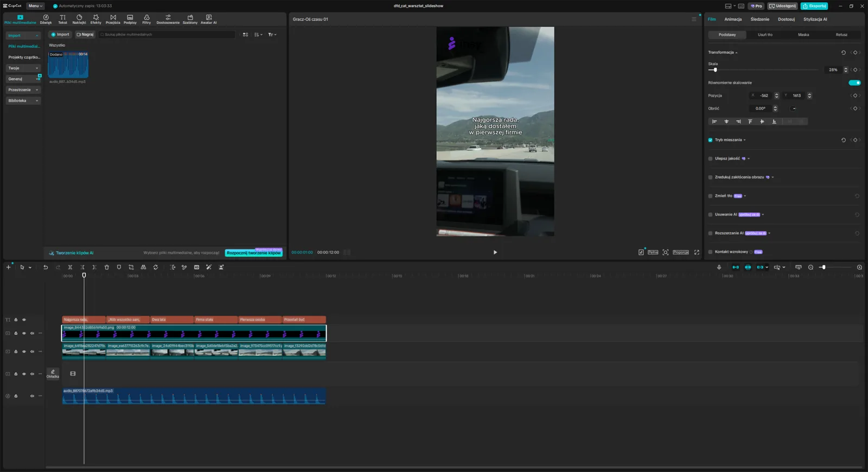The height and width of the screenshot is (472, 868).
Task: Click Rozpocznij tworzenie klipów button
Action: (254, 253)
